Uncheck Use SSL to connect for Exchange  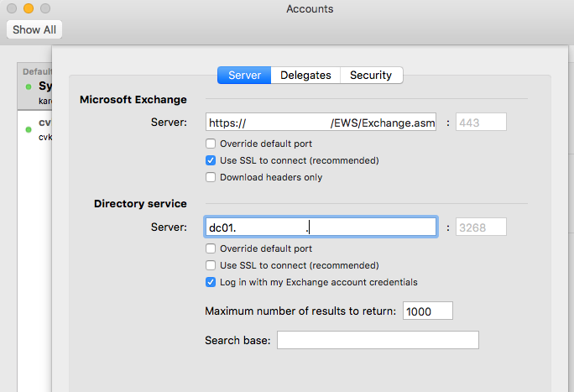(211, 160)
